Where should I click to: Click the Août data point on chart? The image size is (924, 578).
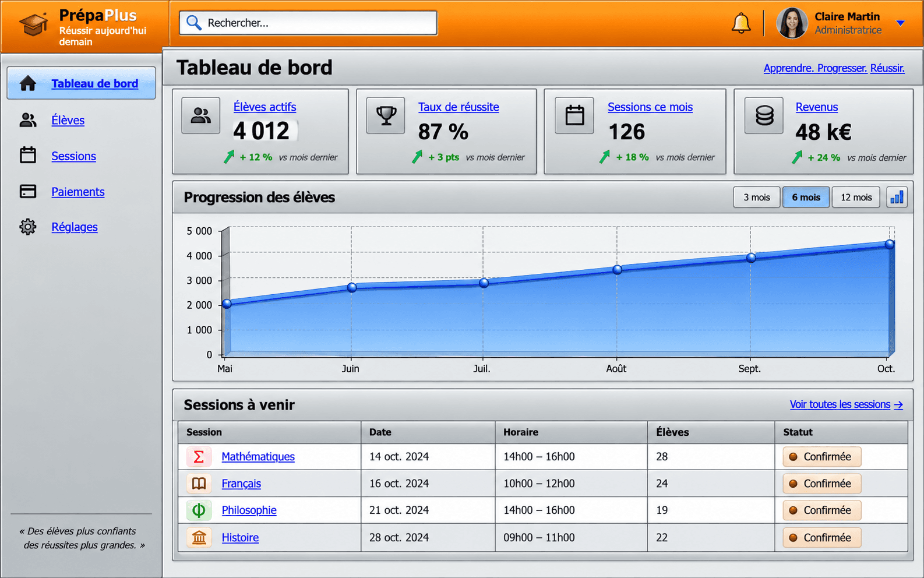coord(617,269)
